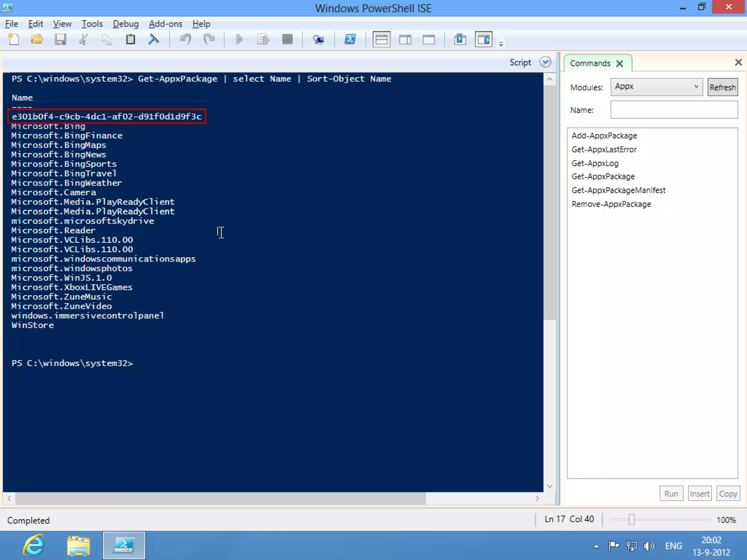Show script pane maximized layout
This screenshot has height=560, width=747.
[429, 39]
